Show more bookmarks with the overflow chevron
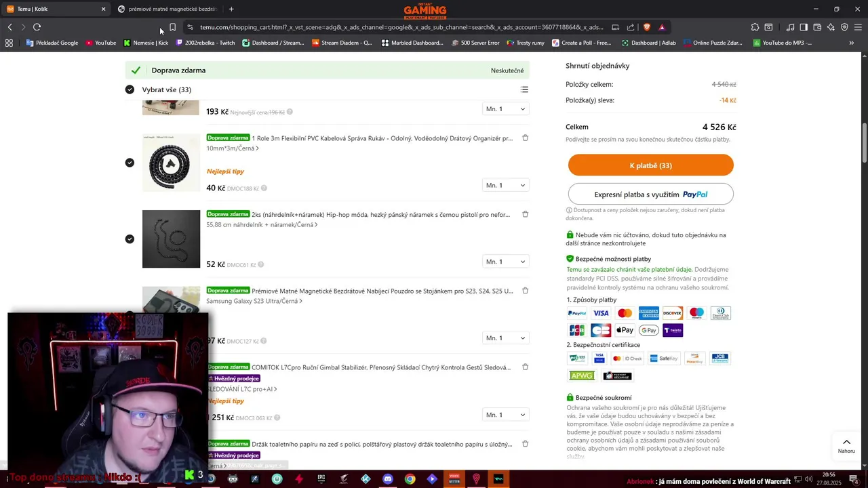Viewport: 868px width, 488px height. coord(852,43)
